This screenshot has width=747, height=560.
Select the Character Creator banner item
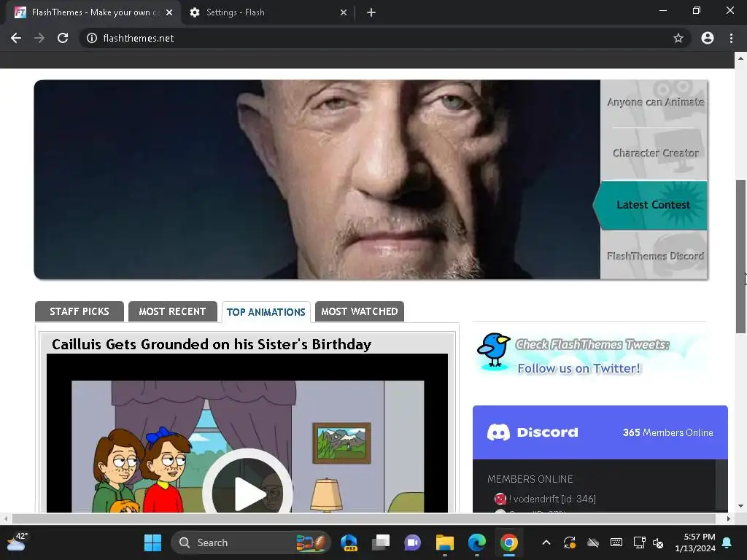click(654, 153)
